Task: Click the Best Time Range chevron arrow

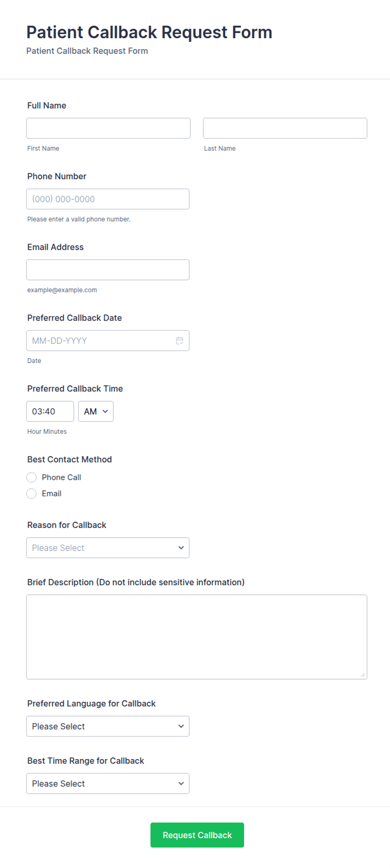Action: click(181, 784)
